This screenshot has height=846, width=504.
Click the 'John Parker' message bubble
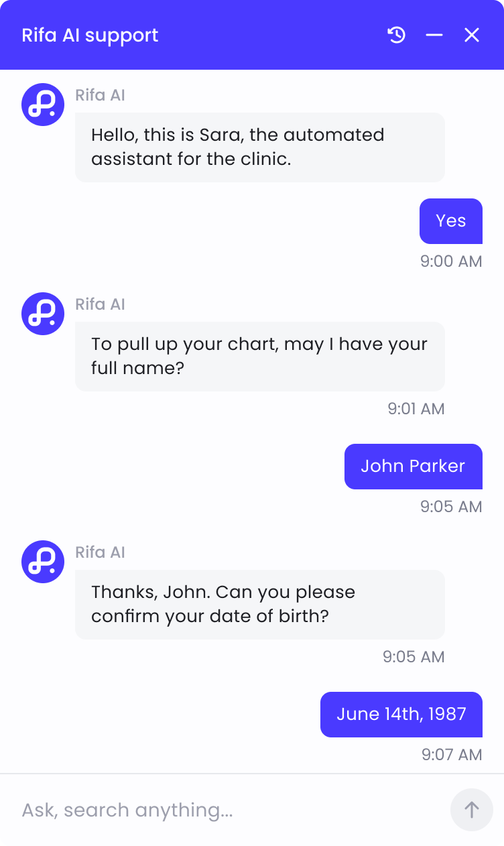(413, 466)
